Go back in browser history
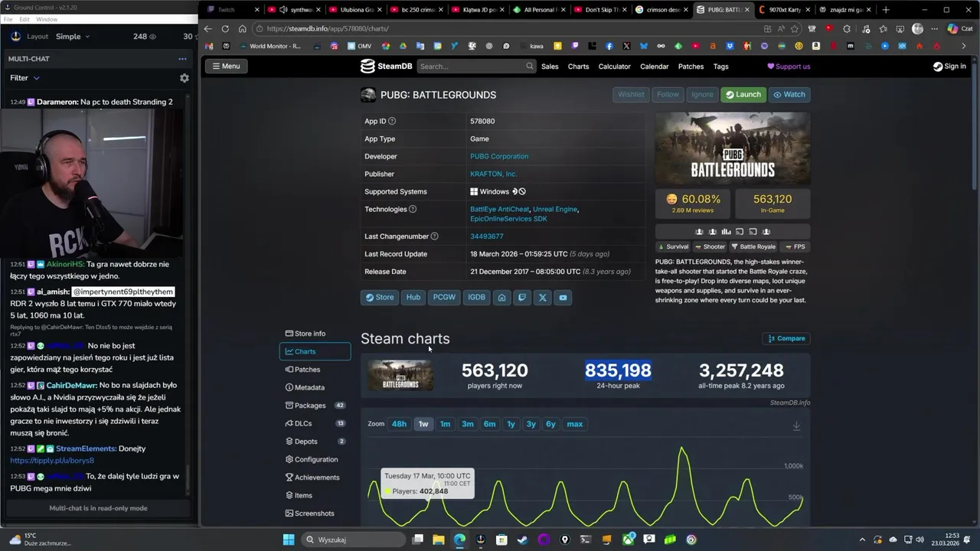The image size is (980, 551). pyautogui.click(x=207, y=28)
